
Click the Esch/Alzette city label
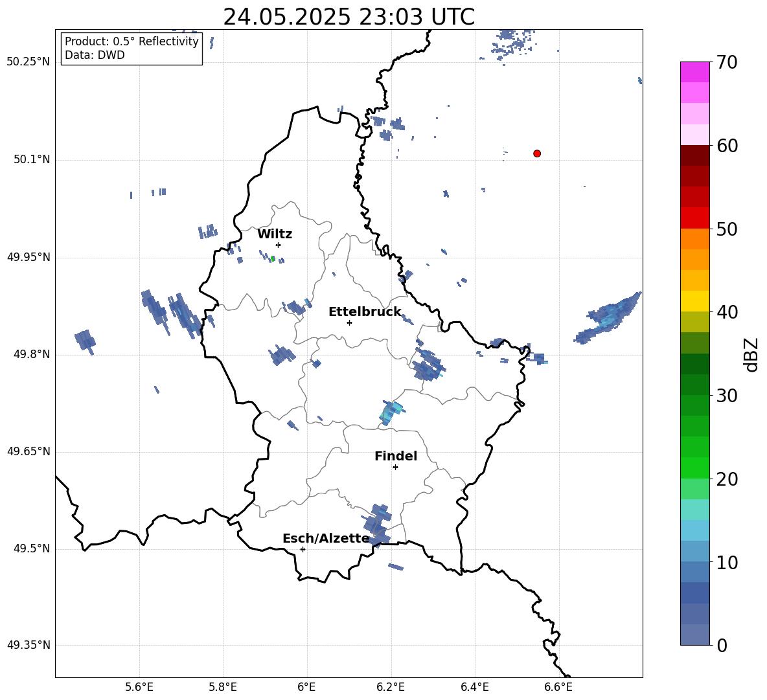point(326,539)
